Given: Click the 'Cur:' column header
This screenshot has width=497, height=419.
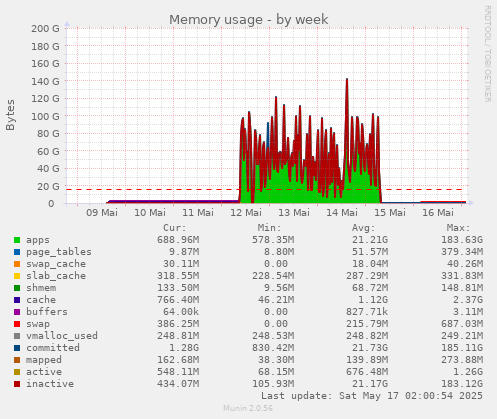Looking at the screenshot, I should 175,228.
